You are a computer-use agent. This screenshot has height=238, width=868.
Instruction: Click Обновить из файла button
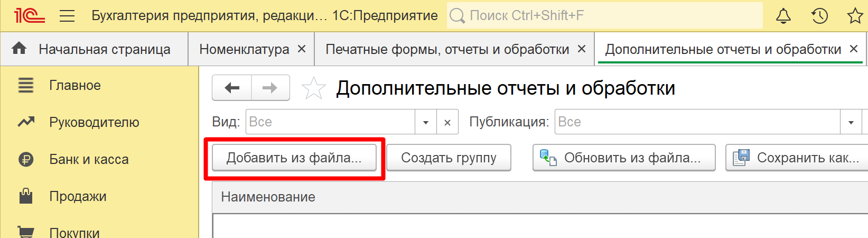tap(624, 158)
